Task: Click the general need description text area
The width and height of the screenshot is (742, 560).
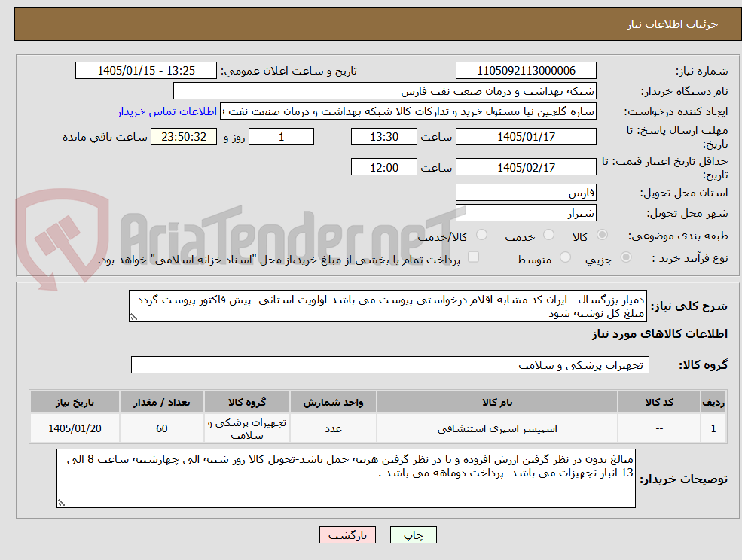Action: tap(387, 306)
